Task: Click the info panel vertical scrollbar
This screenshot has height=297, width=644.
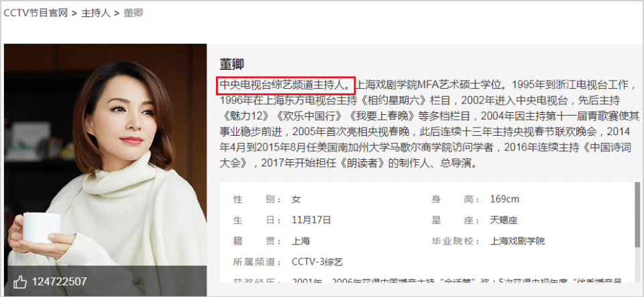Action: coord(637,215)
